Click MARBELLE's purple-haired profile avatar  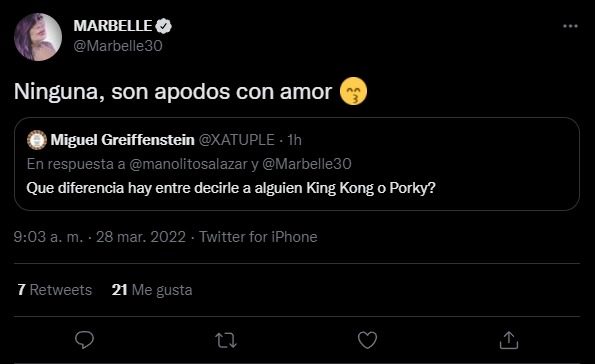[x=38, y=37]
